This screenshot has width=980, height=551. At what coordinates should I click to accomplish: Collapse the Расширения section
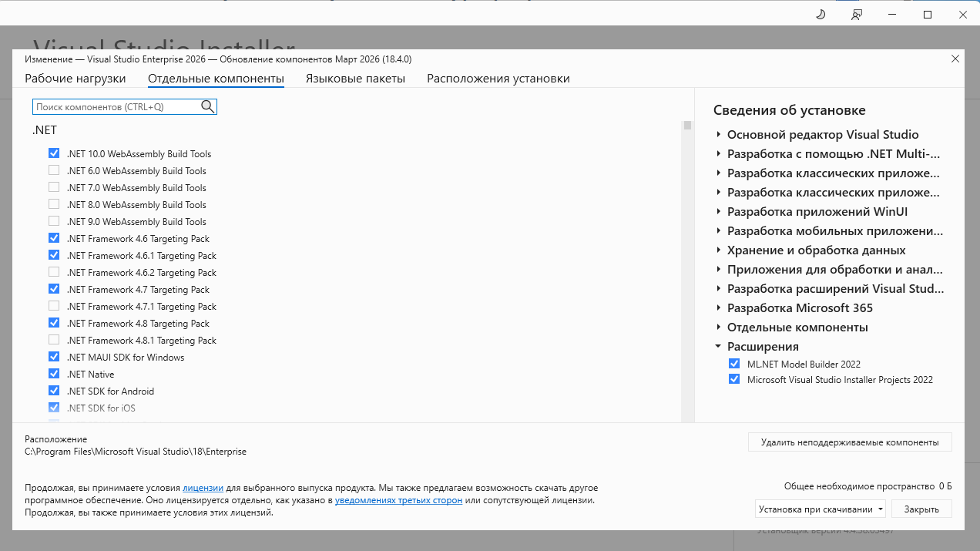(718, 346)
